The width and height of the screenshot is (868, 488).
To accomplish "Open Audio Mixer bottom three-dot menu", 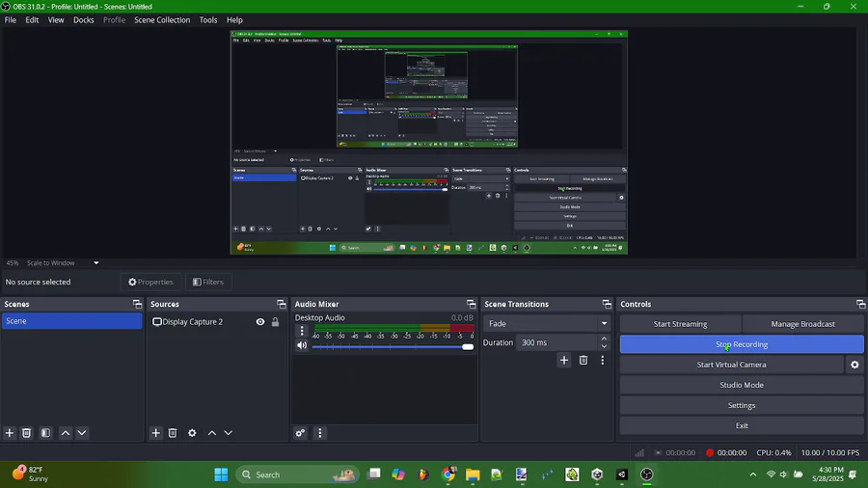I will click(x=319, y=433).
